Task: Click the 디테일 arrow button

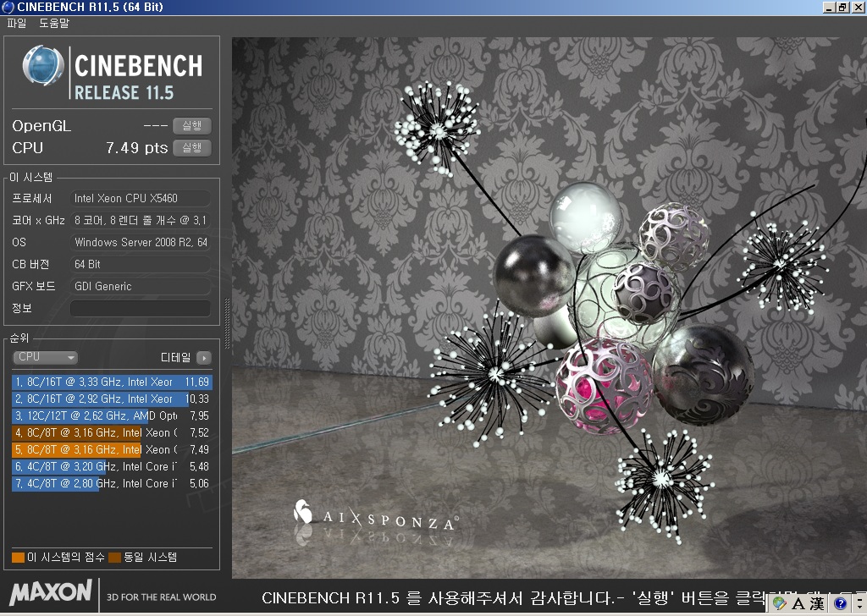Action: tap(204, 358)
